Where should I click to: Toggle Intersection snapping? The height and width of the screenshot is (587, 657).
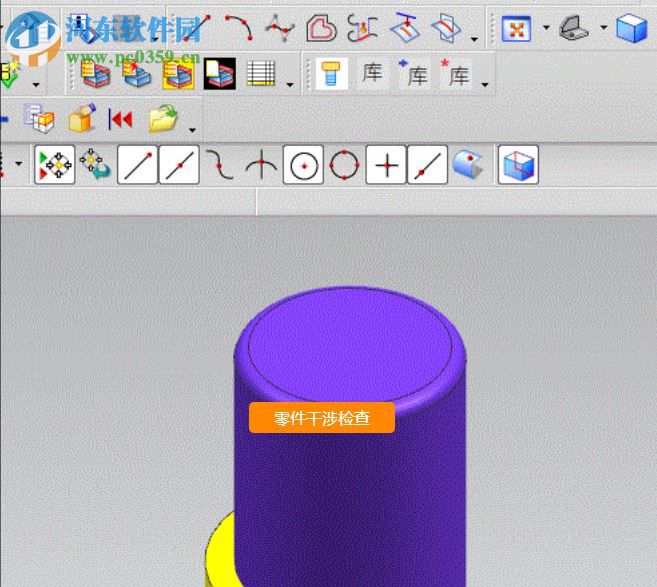point(261,165)
